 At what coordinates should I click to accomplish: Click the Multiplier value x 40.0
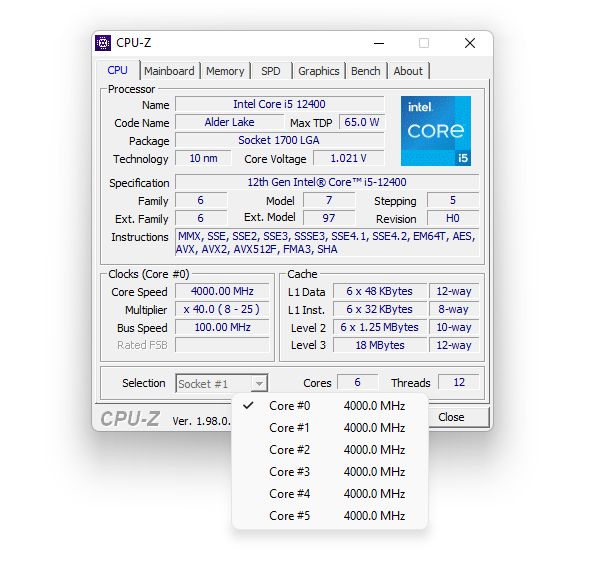(x=222, y=309)
